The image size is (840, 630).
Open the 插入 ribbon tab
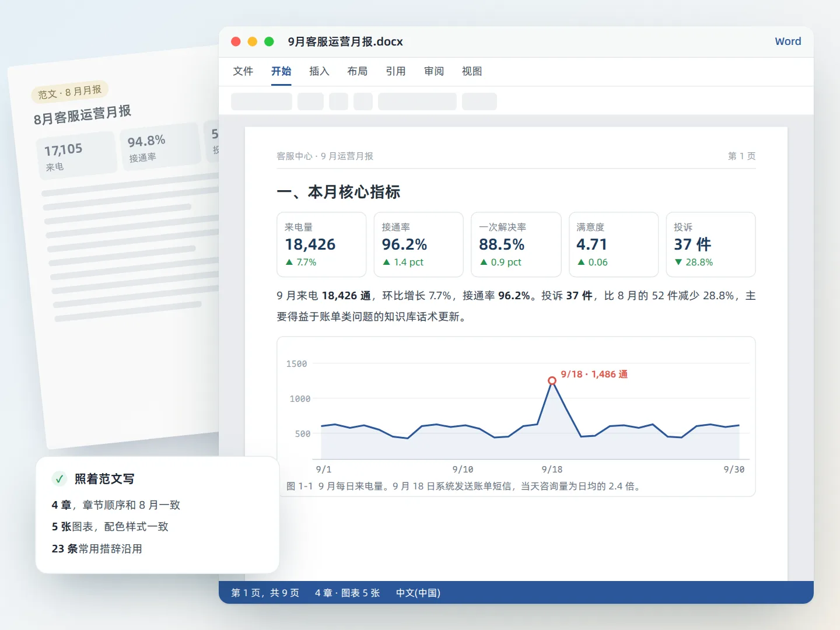pos(319,71)
